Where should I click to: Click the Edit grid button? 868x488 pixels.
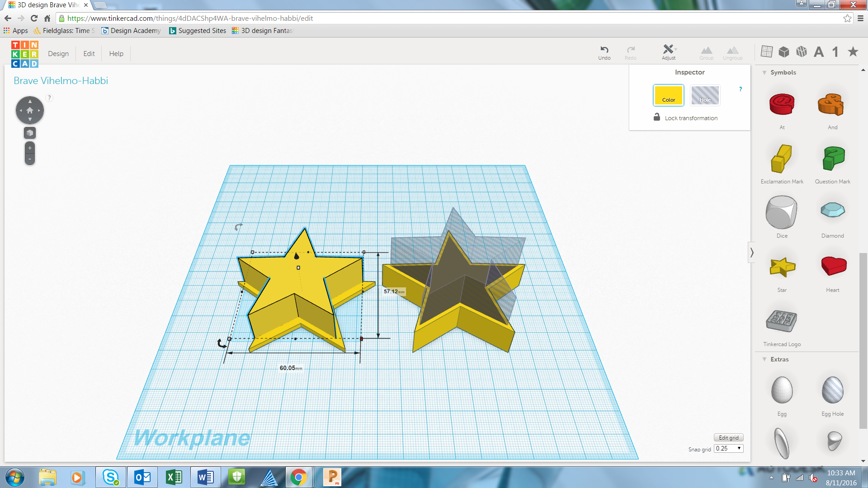728,437
